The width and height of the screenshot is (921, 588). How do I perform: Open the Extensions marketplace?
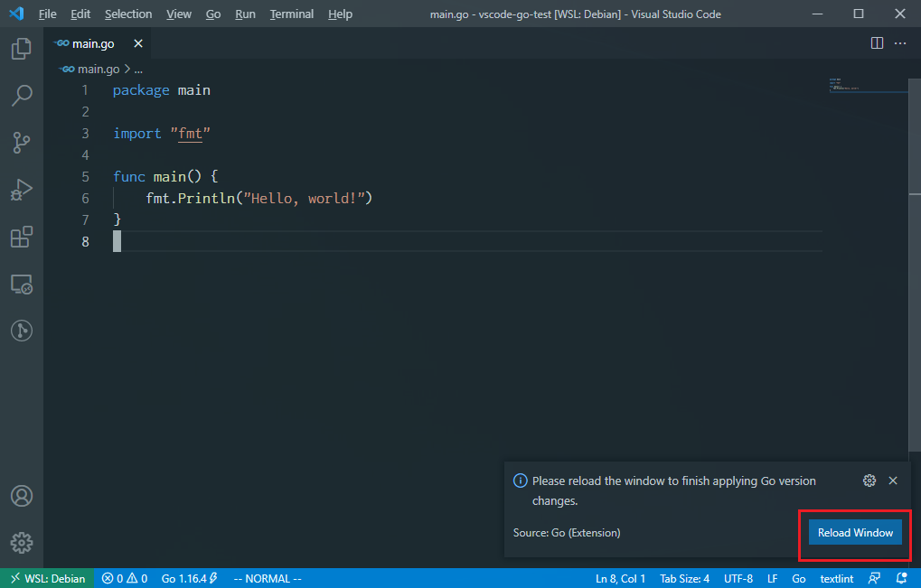(21, 237)
